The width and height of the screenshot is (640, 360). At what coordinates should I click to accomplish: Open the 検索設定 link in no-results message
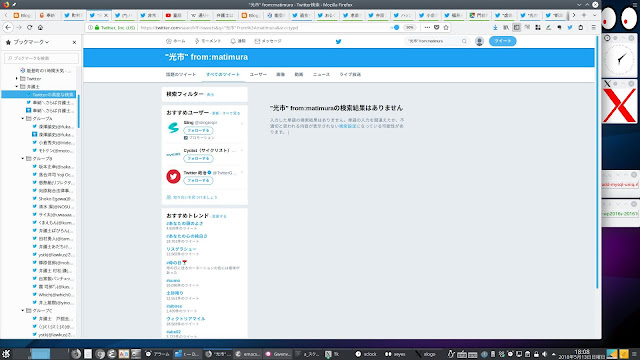pyautogui.click(x=347, y=126)
